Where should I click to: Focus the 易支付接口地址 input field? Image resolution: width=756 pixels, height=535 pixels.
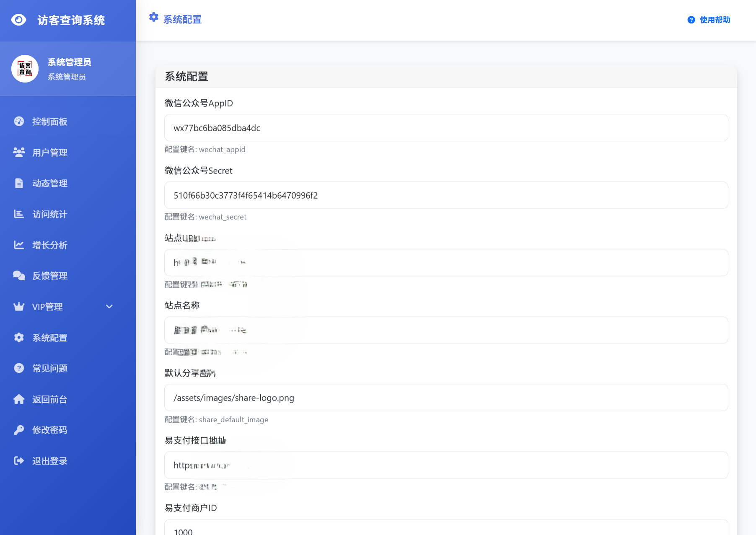click(x=446, y=465)
